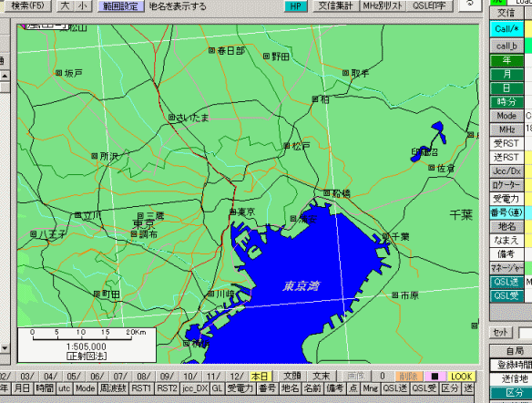Open 範囲設定 range settings
The height and width of the screenshot is (403, 532).
click(x=120, y=6)
